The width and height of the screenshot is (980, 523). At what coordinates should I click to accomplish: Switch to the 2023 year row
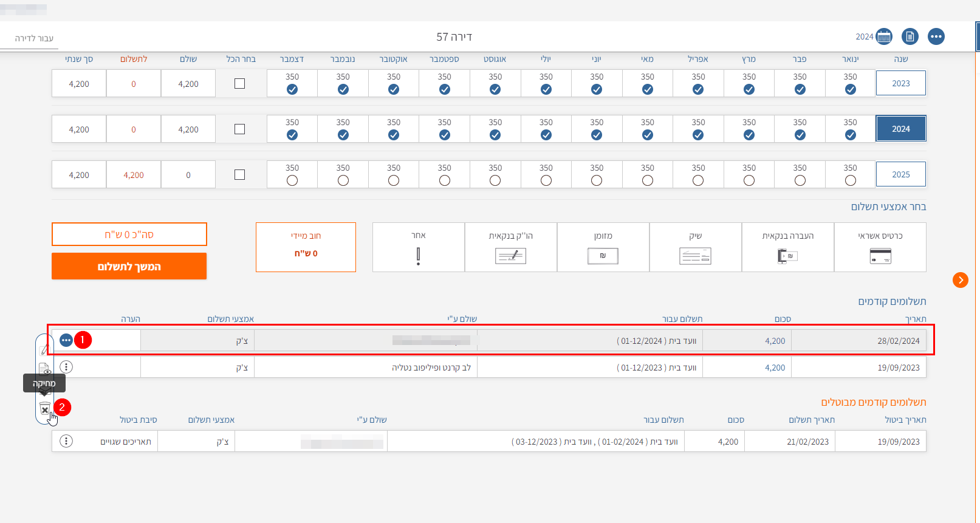pos(900,83)
